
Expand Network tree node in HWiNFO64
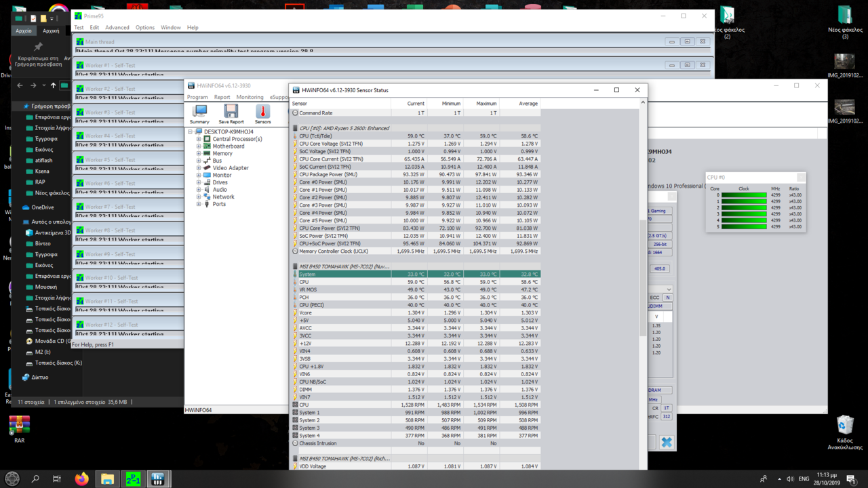pyautogui.click(x=199, y=197)
